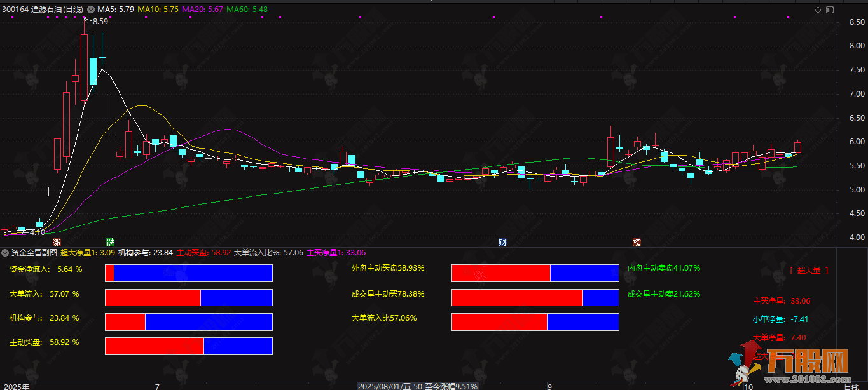Click the red 涨 event marker

tap(57, 242)
